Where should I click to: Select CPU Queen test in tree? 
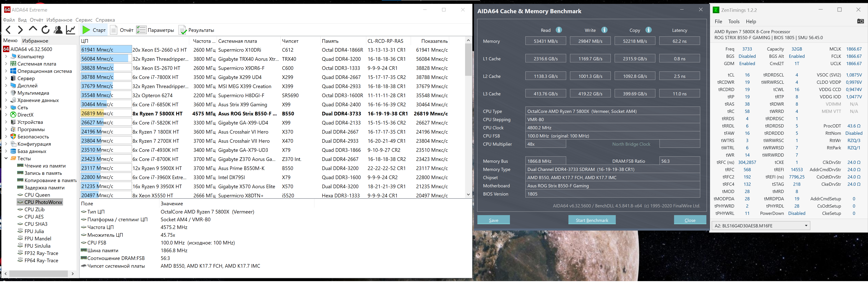[x=37, y=195]
